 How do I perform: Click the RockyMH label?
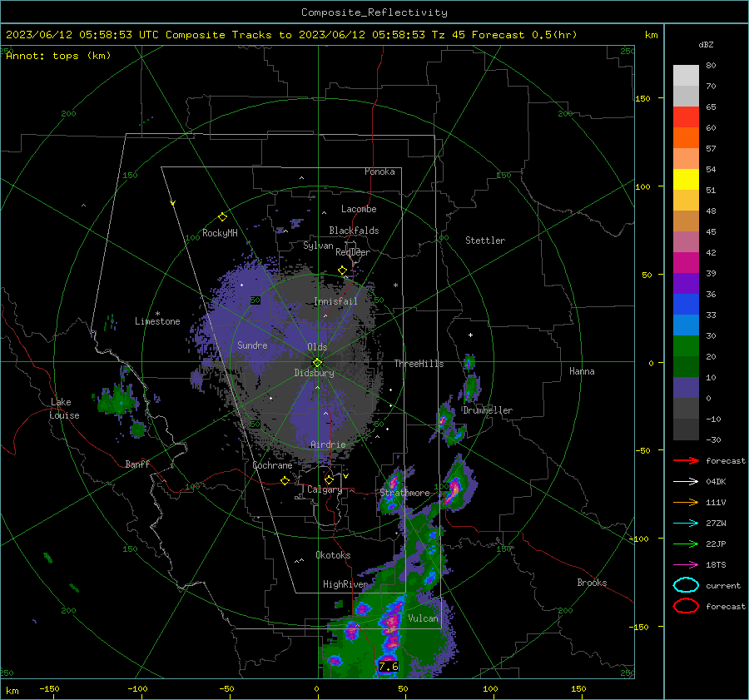pos(220,233)
